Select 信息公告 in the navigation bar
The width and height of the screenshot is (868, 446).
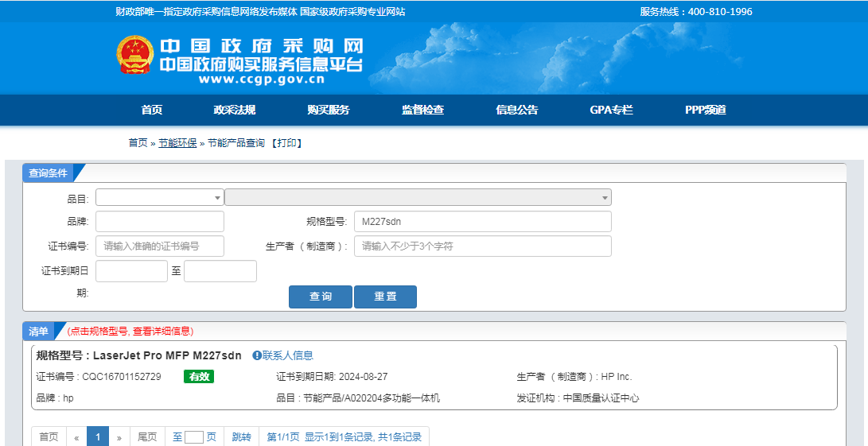click(517, 111)
